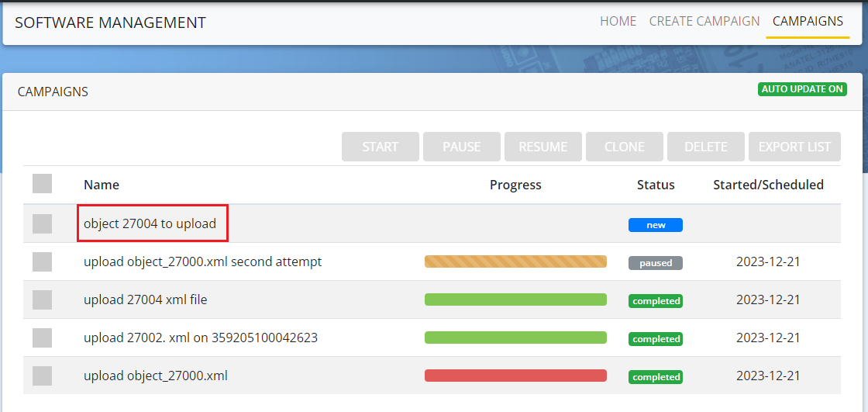Viewport: 868px width, 412px height.
Task: Select checkbox for 'object 27004 to upload'
Action: [x=42, y=224]
